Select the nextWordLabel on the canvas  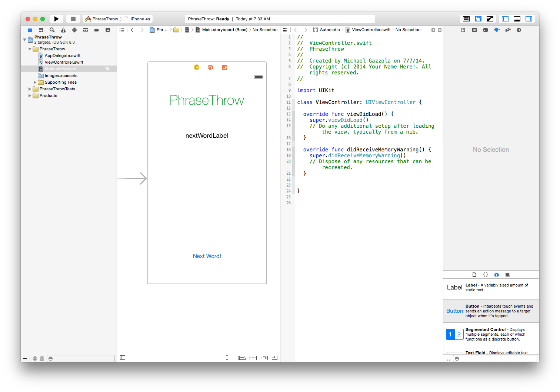click(207, 135)
